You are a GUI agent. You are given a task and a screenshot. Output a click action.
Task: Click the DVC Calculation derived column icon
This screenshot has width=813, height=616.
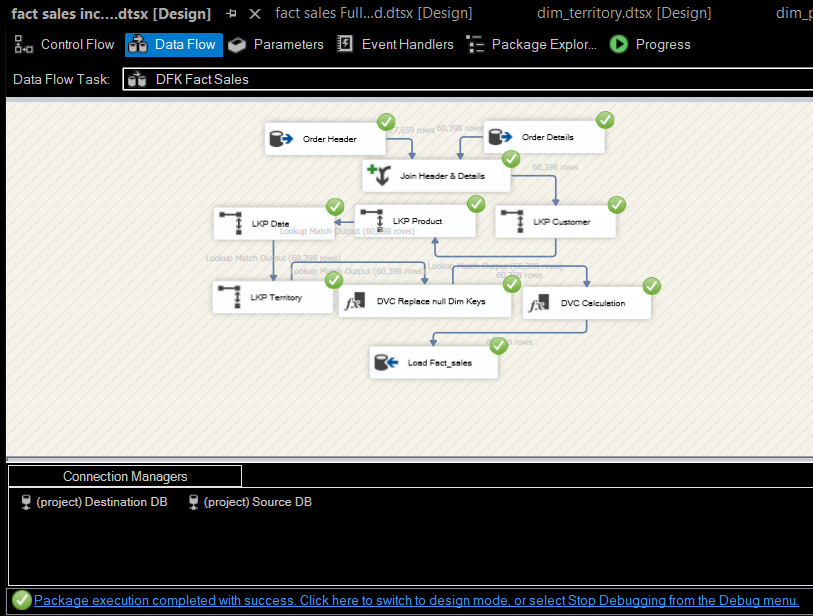tap(538, 303)
